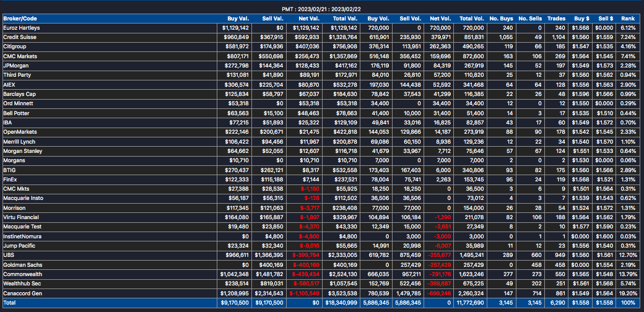Select the Bell Potter broker name
Viewport: 644px width, 312px height.
point(16,113)
